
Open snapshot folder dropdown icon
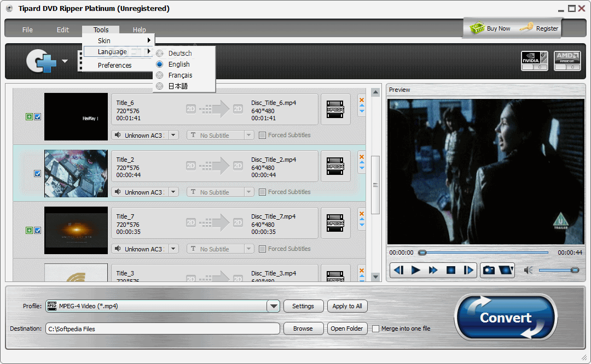pyautogui.click(x=506, y=270)
